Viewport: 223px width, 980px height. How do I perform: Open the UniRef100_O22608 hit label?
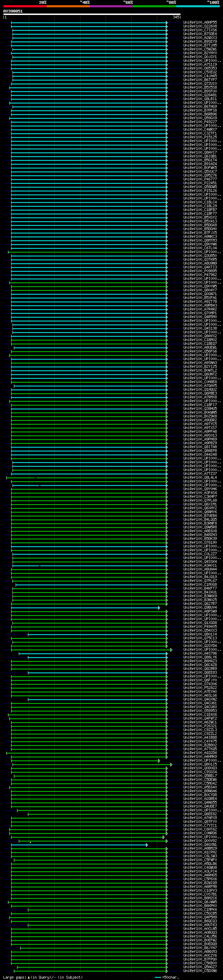click(x=200, y=26)
